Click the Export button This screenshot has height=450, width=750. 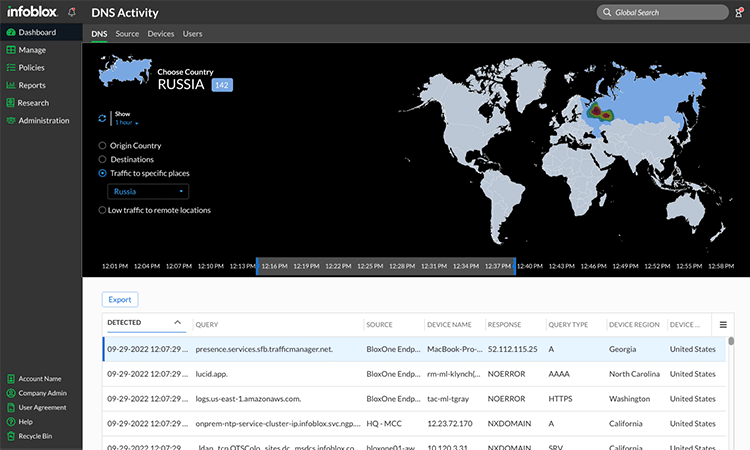(x=120, y=299)
